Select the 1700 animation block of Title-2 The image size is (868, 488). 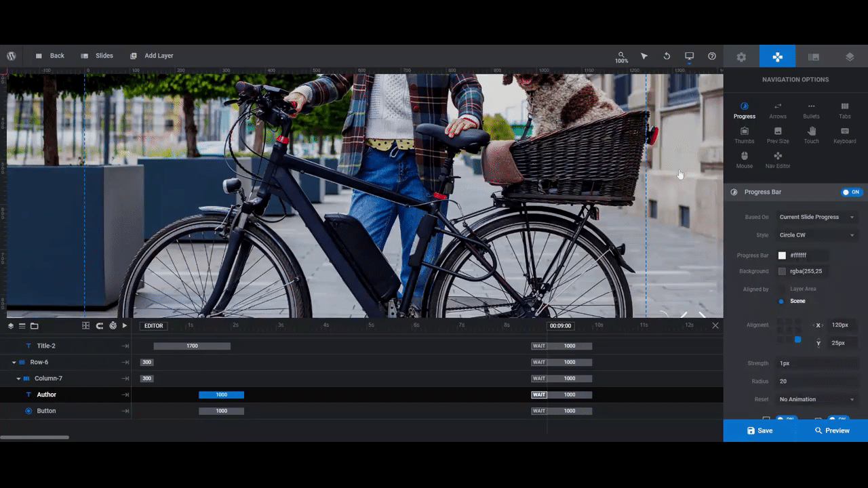(192, 346)
